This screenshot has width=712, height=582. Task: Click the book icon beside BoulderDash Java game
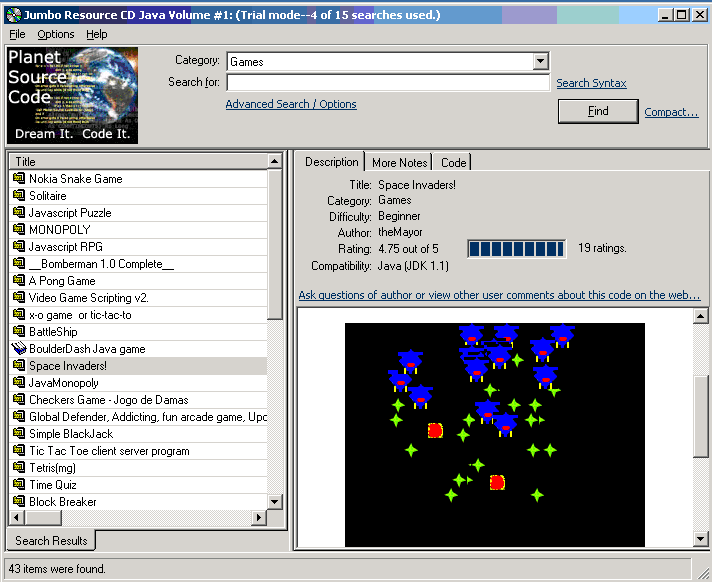click(19, 348)
